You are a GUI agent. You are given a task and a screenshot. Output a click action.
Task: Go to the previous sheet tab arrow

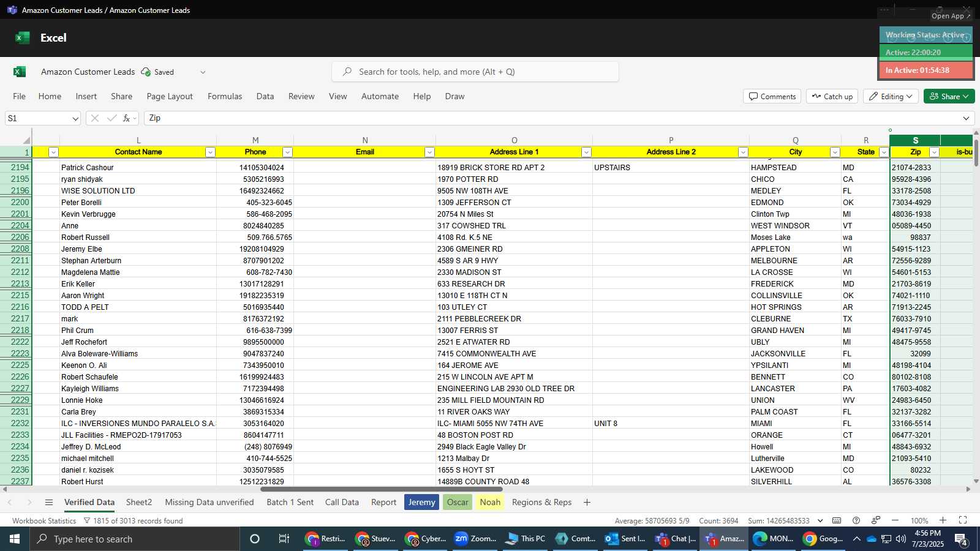click(10, 502)
